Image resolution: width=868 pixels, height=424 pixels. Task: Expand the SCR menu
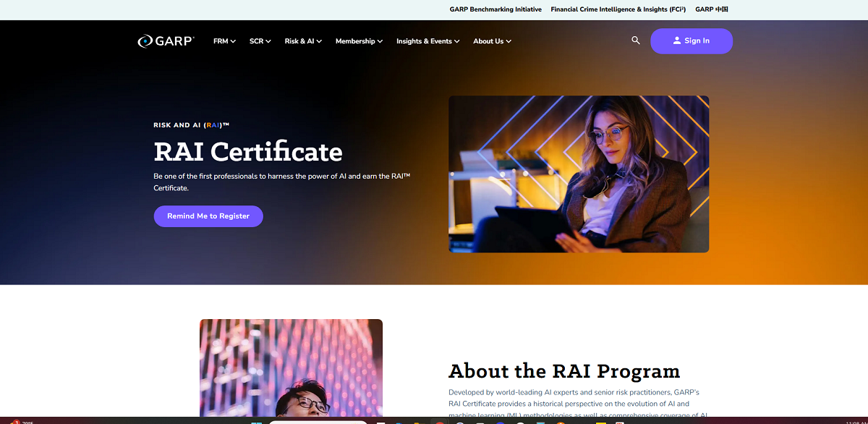[260, 41]
